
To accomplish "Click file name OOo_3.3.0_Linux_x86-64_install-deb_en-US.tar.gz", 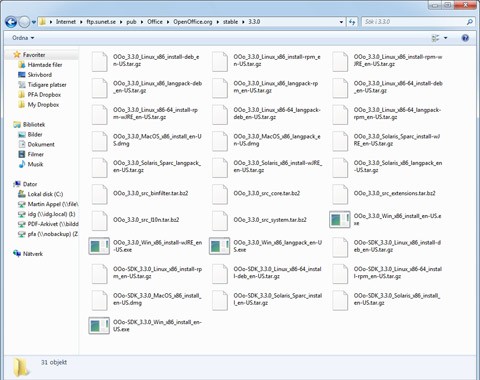I will [398, 87].
